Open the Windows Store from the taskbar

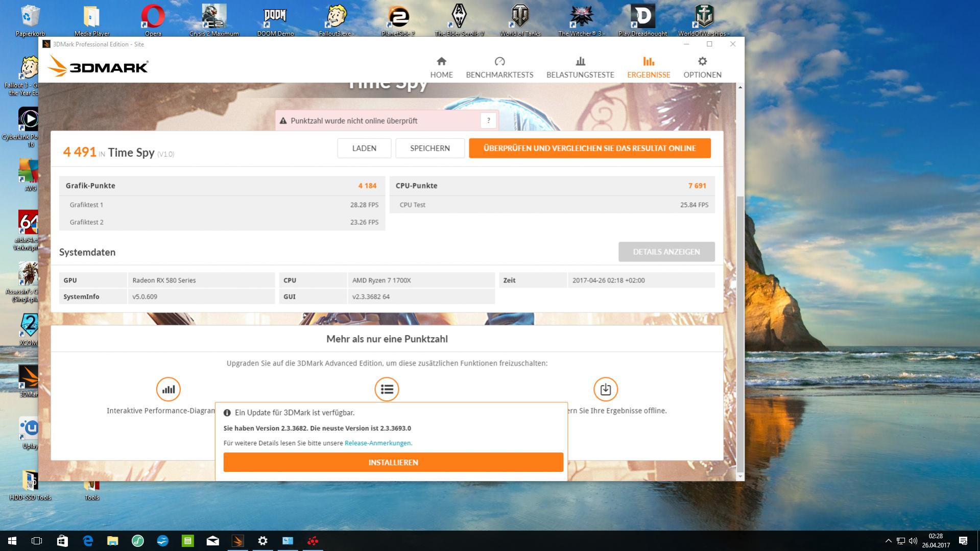62,541
